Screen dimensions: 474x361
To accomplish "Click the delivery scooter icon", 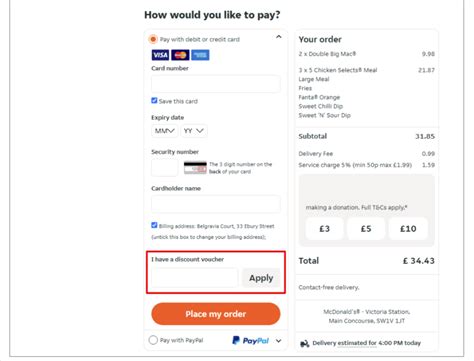I will (x=305, y=343).
